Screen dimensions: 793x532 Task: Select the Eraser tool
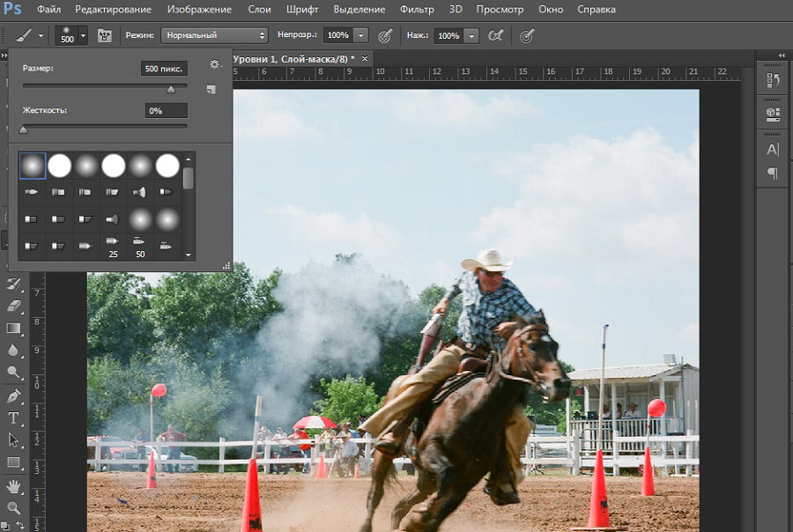(x=13, y=306)
